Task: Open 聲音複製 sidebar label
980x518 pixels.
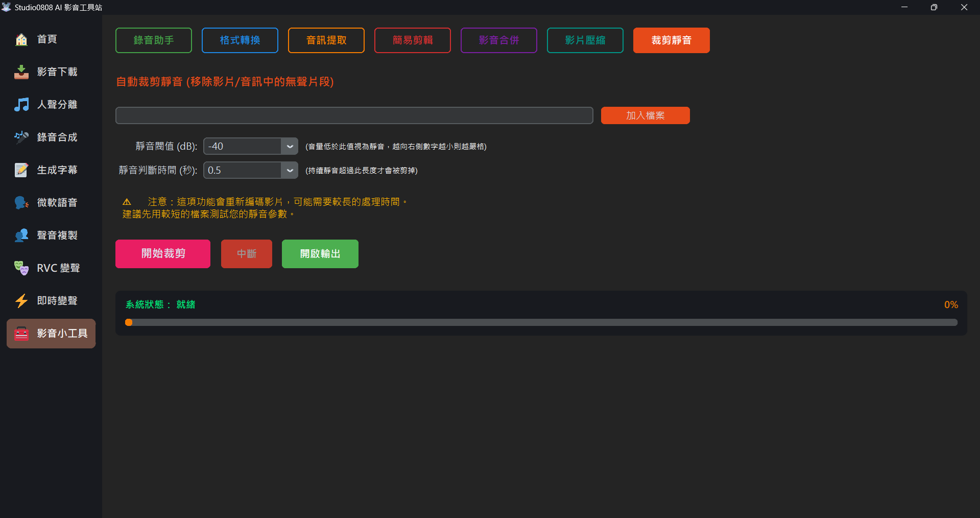Action: coord(57,236)
